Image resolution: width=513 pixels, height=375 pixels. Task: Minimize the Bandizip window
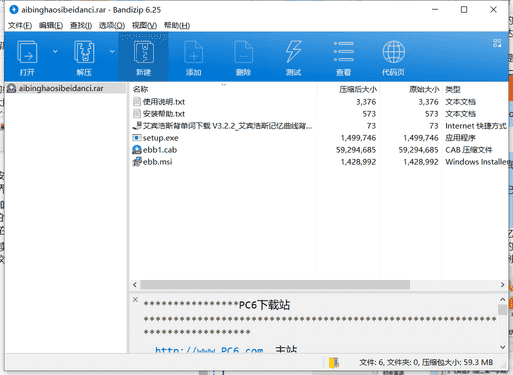point(435,10)
